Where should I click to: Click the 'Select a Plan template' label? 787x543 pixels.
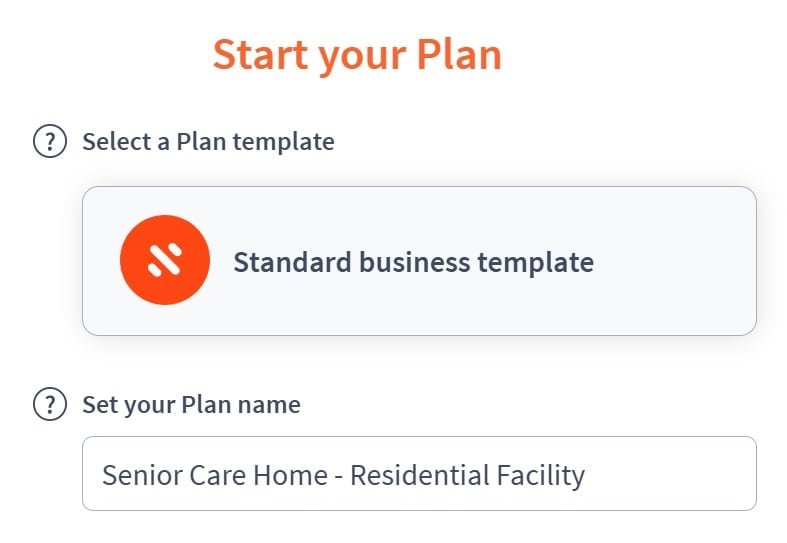208,142
